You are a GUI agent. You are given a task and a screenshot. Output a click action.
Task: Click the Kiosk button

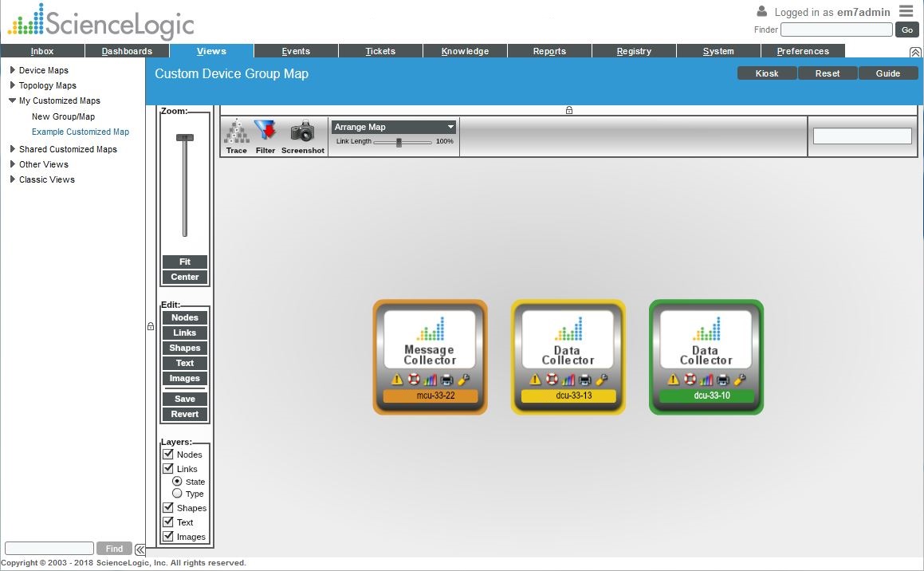click(767, 73)
